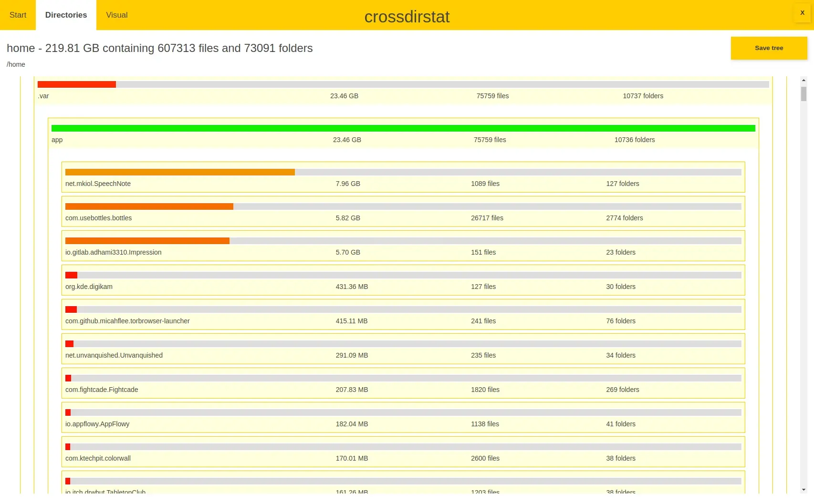The image size is (814, 504).
Task: Click the usage bar of Unvanquished
Action: (69, 344)
